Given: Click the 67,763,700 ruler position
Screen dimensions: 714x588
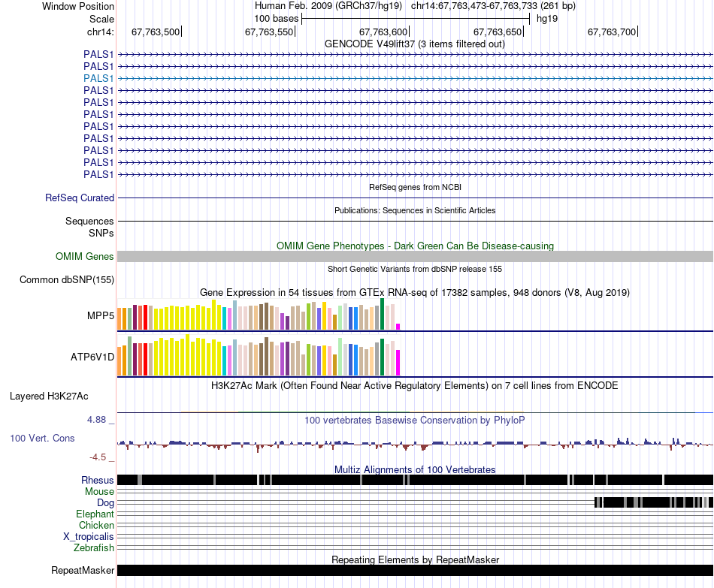Looking at the screenshot, I should click(613, 32).
